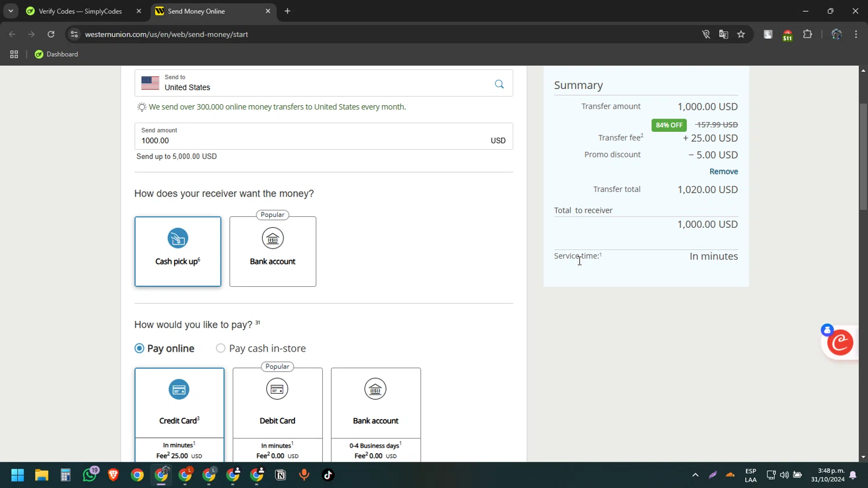Click the address bar URL

pyautogui.click(x=167, y=34)
